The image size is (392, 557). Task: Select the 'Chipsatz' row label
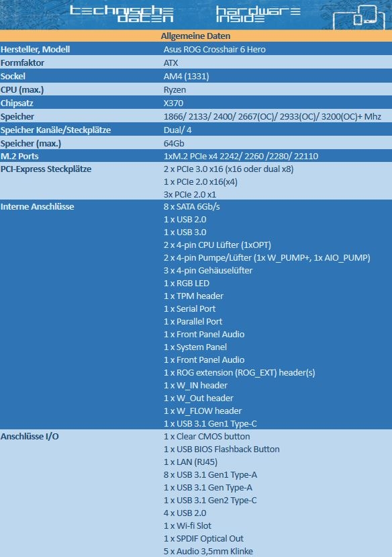tap(17, 103)
